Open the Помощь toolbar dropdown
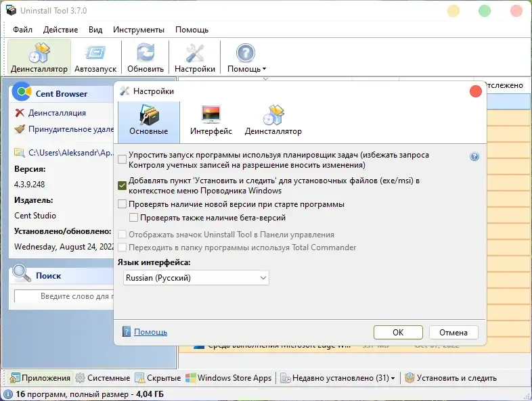 (246, 57)
